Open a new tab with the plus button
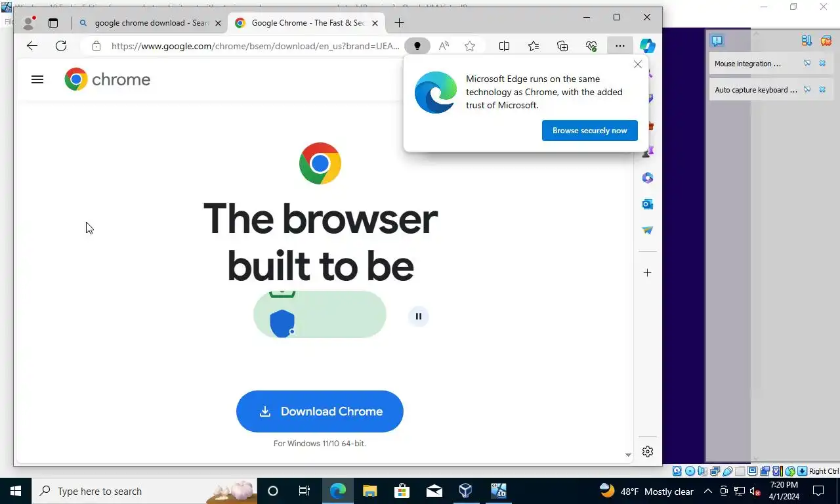This screenshot has width=840, height=504. pos(399,23)
